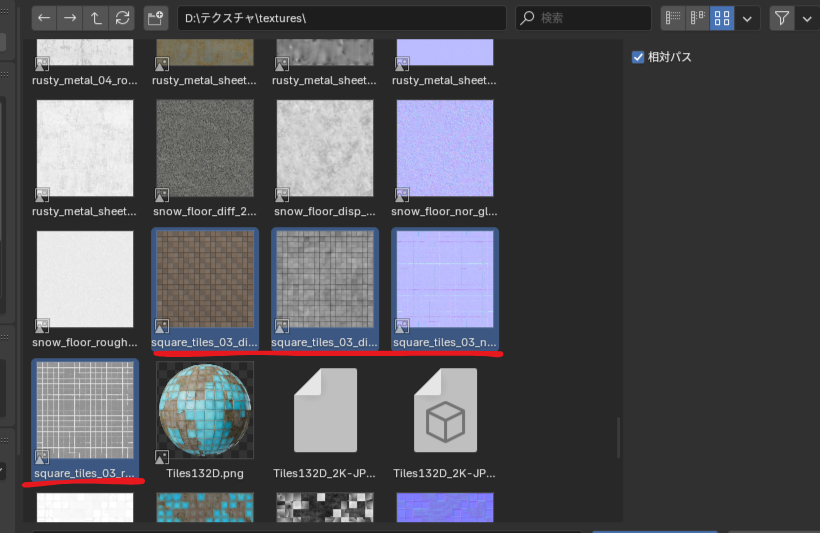The image size is (820, 533).
Task: Select the cube Tiles132D_2K-JP... file icon
Action: 445,410
